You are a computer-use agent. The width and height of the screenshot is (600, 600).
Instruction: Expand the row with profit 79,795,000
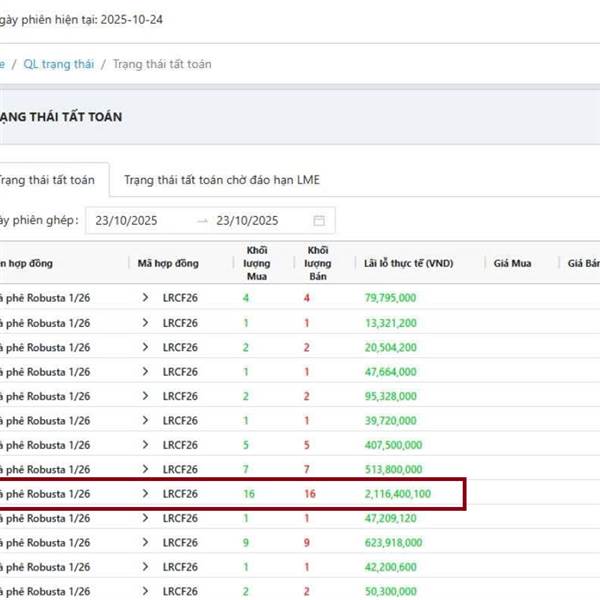click(145, 297)
